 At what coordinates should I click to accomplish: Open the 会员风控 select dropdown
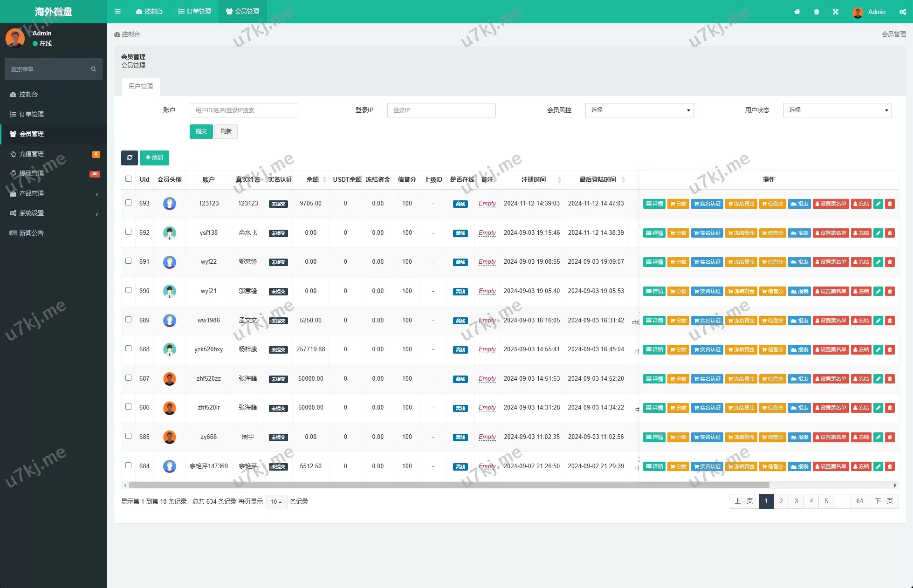[x=639, y=110]
